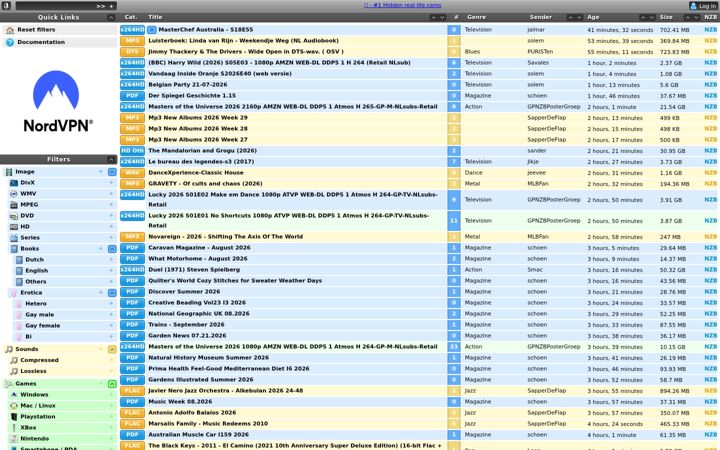This screenshot has width=720, height=450.
Task: Click the Log in user icon
Action: pyautogui.click(x=693, y=6)
